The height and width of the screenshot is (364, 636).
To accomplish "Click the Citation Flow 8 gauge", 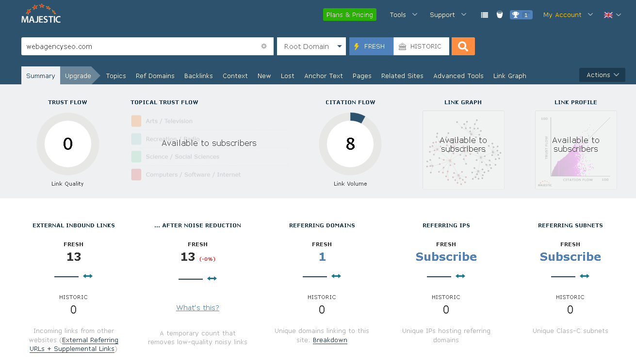I will click(350, 144).
